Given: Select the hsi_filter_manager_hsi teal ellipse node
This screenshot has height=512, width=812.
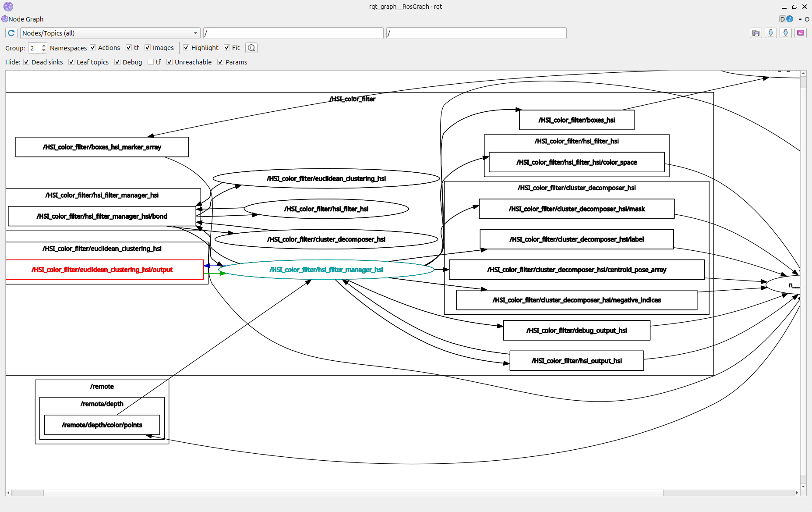Looking at the screenshot, I should pos(326,270).
